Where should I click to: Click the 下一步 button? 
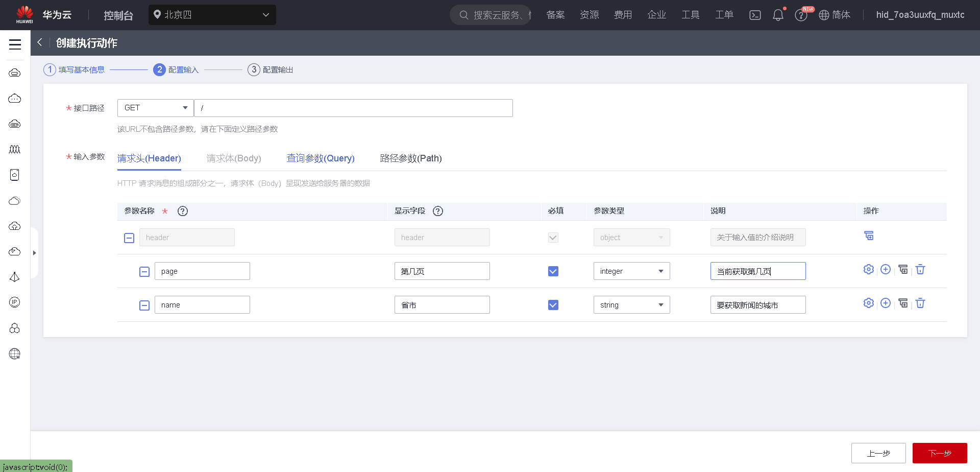940,453
